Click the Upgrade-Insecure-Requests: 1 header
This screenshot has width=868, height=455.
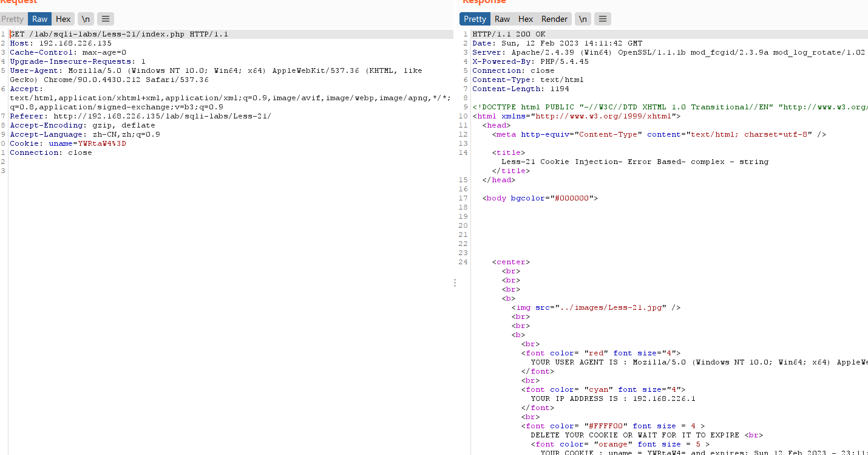(x=78, y=61)
